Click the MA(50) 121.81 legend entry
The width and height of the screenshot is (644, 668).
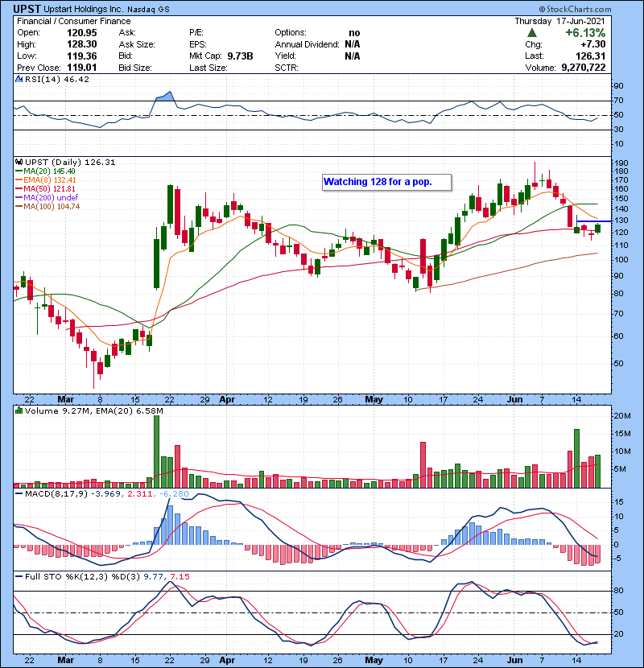click(46, 188)
